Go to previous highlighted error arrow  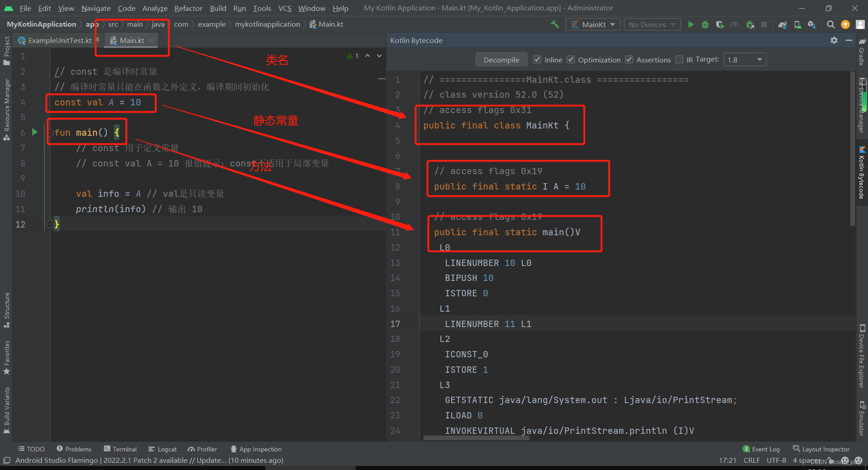pyautogui.click(x=368, y=56)
